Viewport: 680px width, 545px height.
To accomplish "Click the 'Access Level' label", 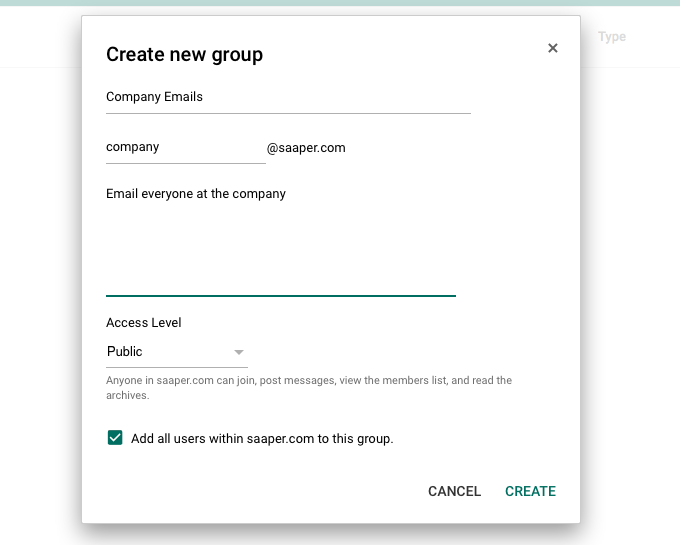I will pyautogui.click(x=144, y=323).
